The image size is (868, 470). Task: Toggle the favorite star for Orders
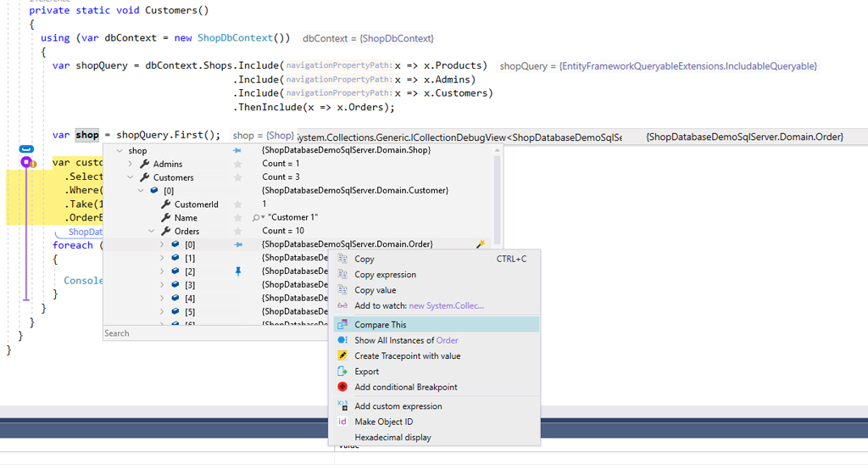(238, 231)
